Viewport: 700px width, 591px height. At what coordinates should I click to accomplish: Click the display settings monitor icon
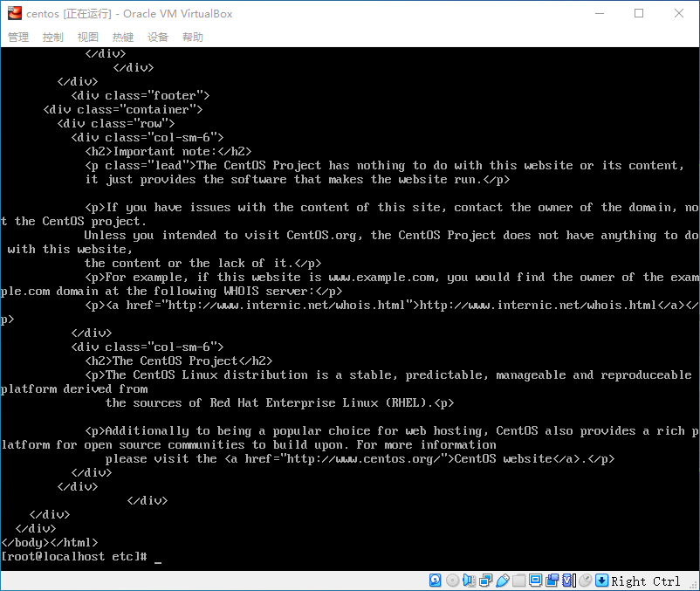coord(535,581)
